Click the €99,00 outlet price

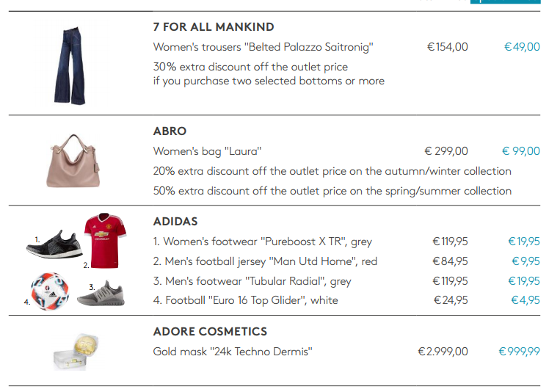click(521, 151)
